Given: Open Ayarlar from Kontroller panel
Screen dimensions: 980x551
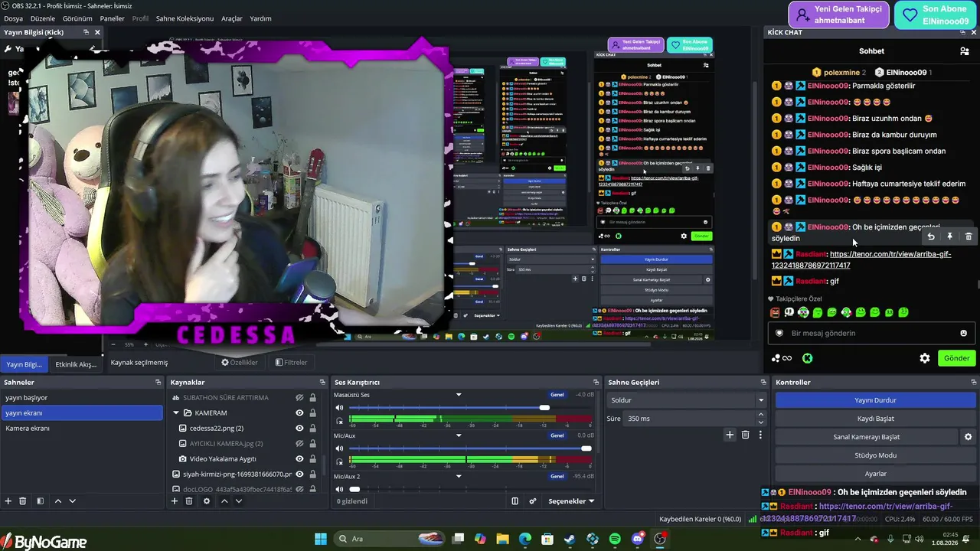Looking at the screenshot, I should tap(875, 474).
